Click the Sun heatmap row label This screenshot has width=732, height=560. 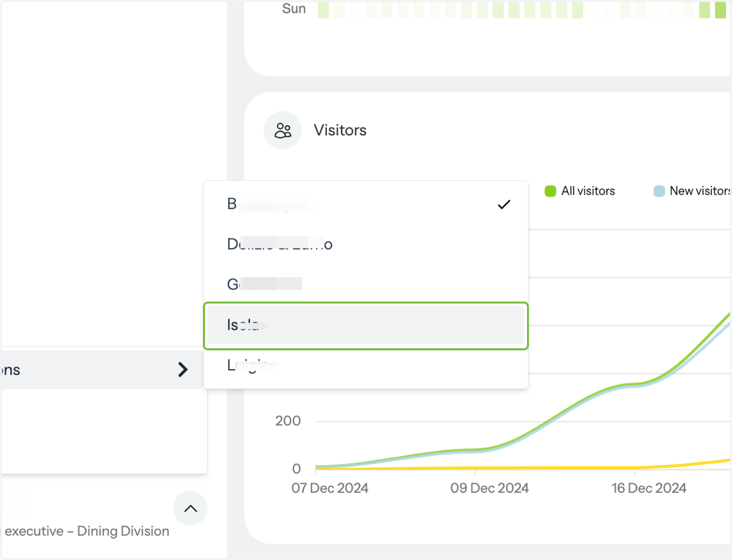pos(294,9)
